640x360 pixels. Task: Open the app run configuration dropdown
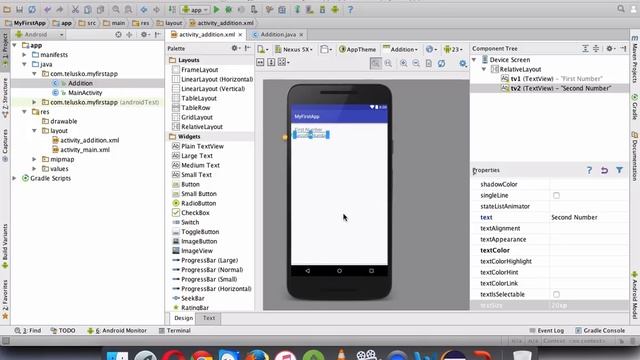[x=195, y=9]
